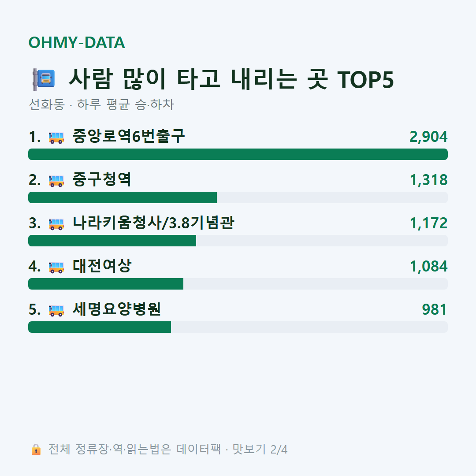Click the bus stop sign icon in title

pos(44,79)
